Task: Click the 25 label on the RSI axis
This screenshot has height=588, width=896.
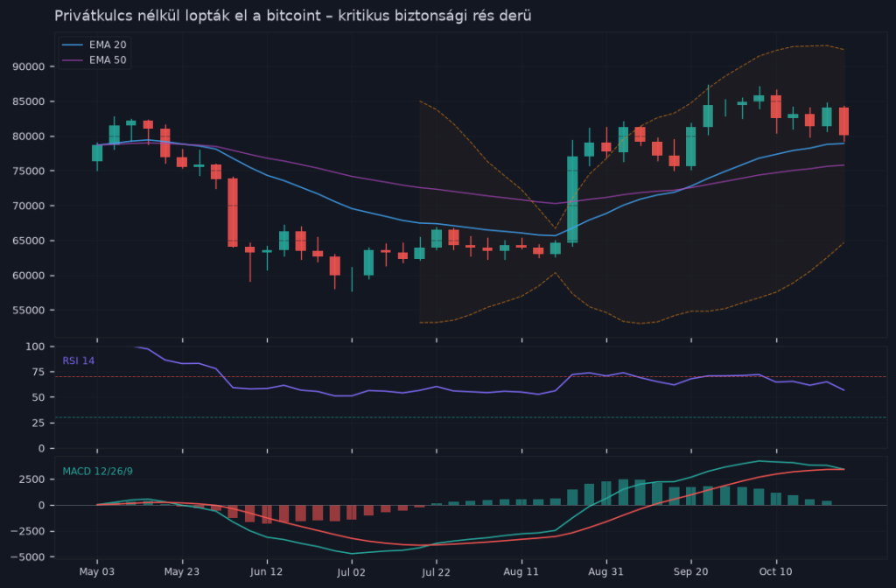Action: pyautogui.click(x=38, y=423)
